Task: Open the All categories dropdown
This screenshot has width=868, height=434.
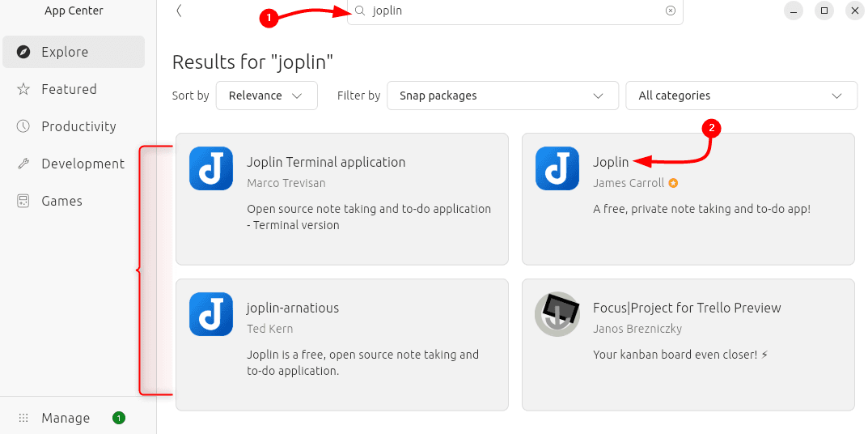Action: (x=740, y=96)
